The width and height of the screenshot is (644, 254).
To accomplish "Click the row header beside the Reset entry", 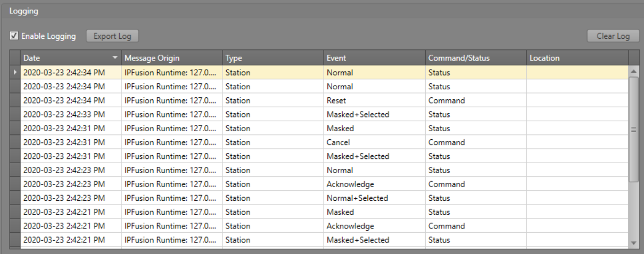I will [x=15, y=100].
